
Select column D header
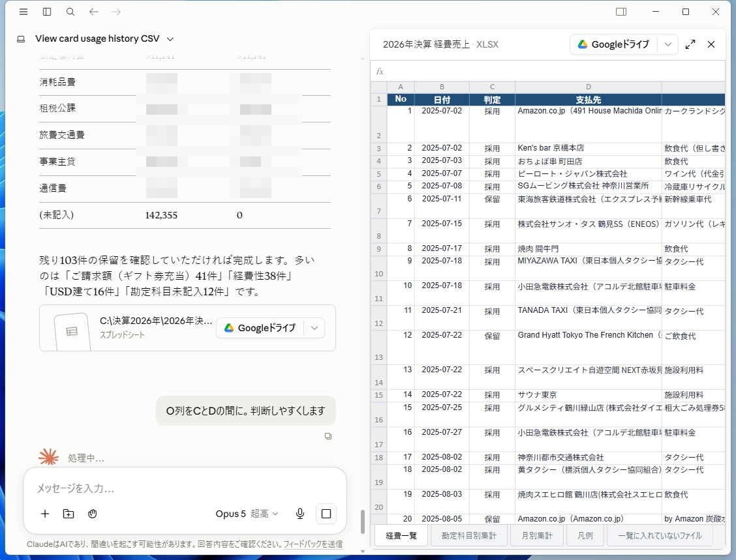tap(588, 87)
